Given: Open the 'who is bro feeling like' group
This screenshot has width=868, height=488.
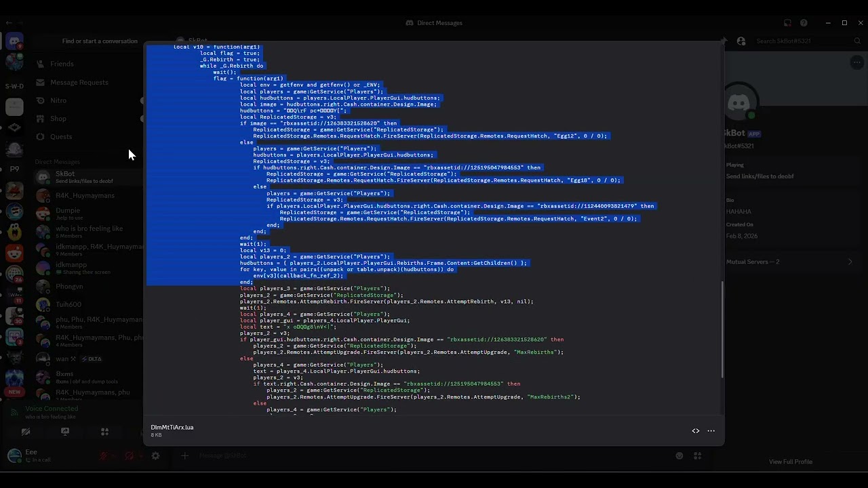Looking at the screenshot, I should click(88, 232).
